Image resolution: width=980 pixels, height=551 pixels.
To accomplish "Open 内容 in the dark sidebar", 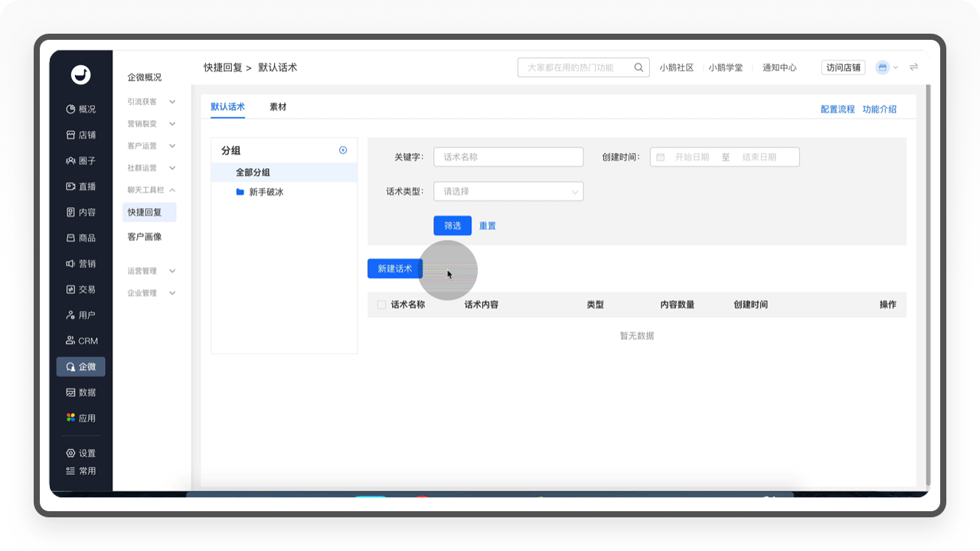I will point(81,212).
